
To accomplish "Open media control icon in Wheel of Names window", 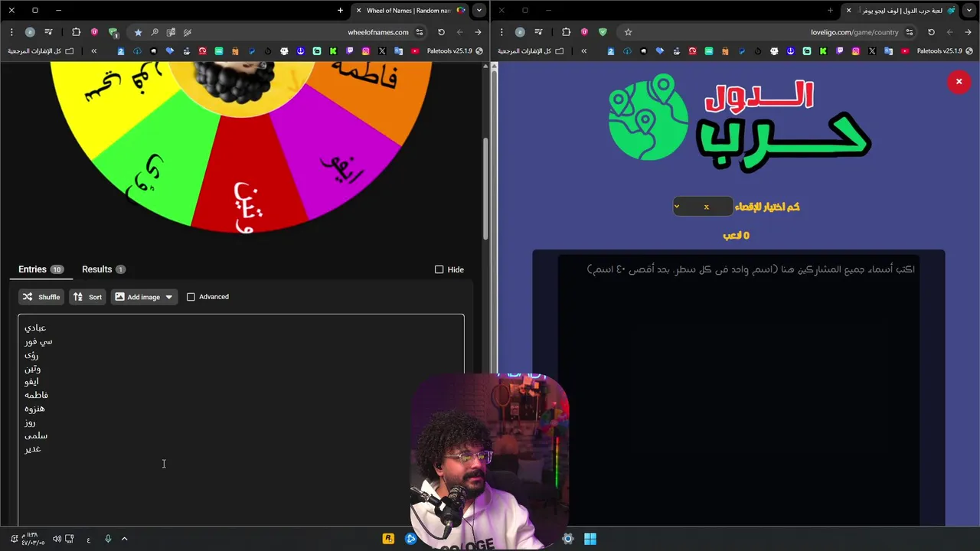I will [x=48, y=32].
